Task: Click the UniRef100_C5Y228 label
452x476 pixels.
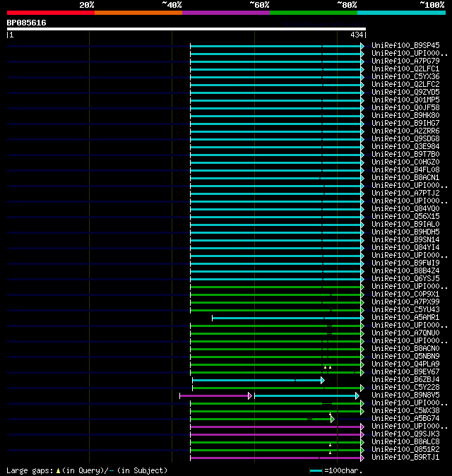Action: coord(405,387)
